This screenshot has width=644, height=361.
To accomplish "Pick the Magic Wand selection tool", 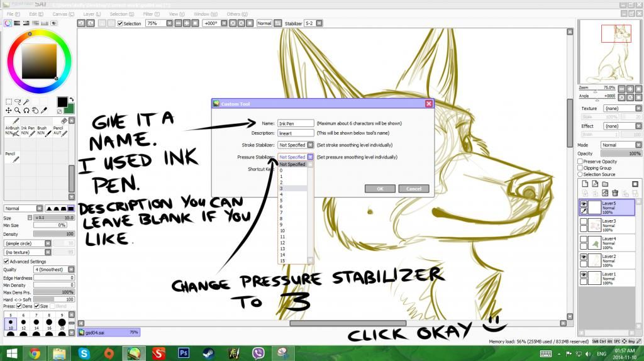I will (27, 101).
